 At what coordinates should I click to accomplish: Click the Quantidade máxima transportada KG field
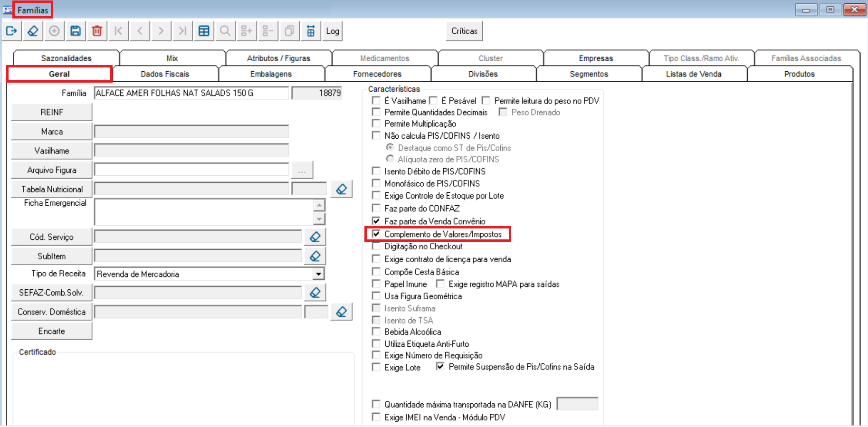(x=577, y=404)
